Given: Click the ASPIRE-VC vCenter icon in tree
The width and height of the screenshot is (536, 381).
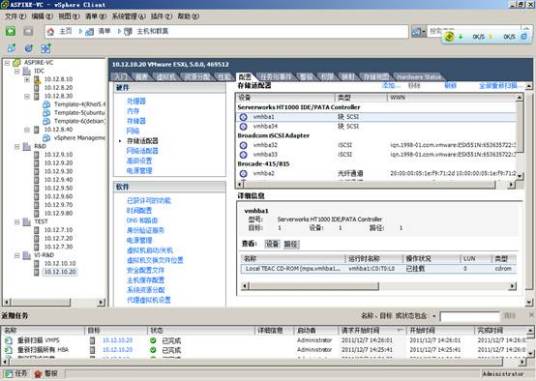Looking at the screenshot, I should pyautogui.click(x=17, y=63).
